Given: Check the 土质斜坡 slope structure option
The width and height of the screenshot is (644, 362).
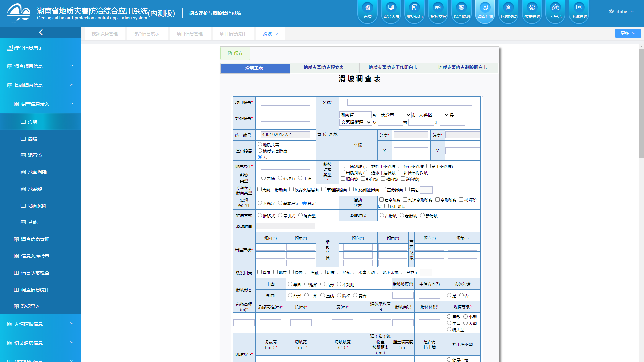Looking at the screenshot, I should (343, 165).
